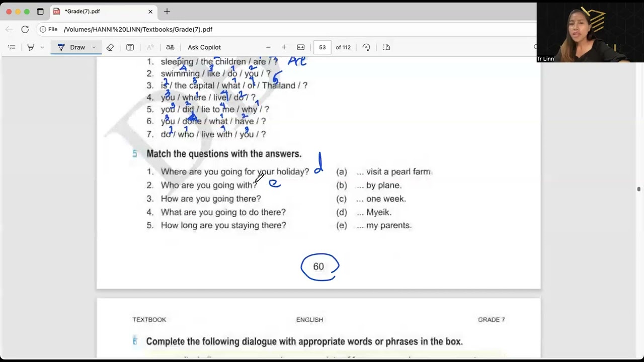Close the window with red button
The image size is (644, 362).
pos(9,12)
